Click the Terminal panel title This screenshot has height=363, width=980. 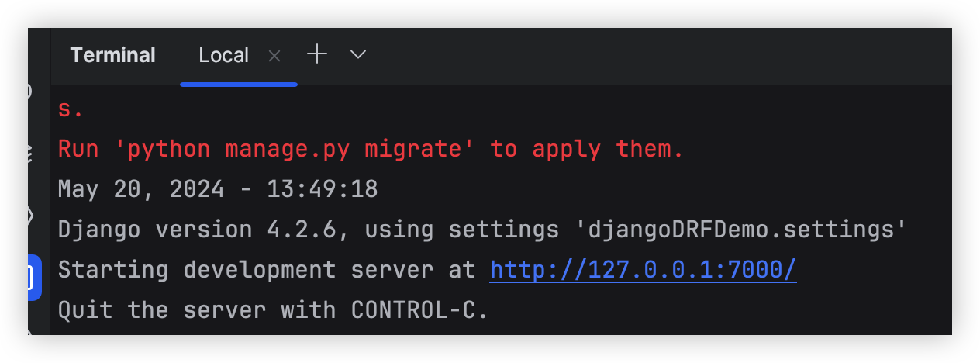pos(112,55)
